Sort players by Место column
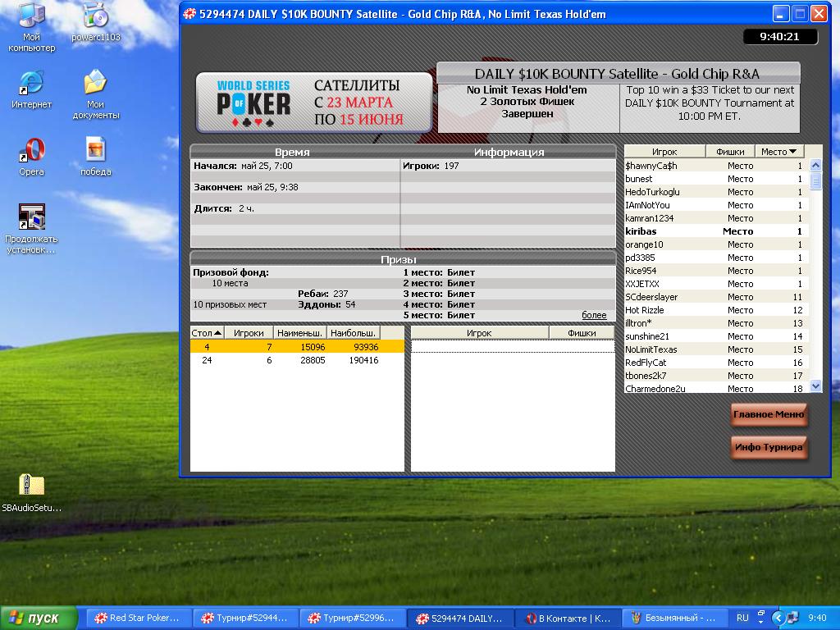This screenshot has width=840, height=630. tap(778, 152)
